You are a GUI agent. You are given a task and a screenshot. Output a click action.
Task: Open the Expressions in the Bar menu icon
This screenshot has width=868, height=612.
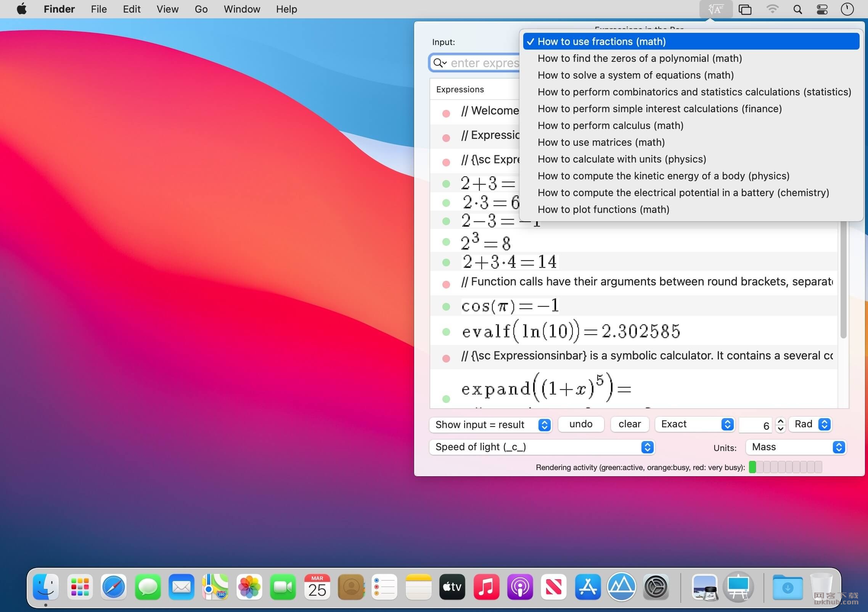coord(716,9)
